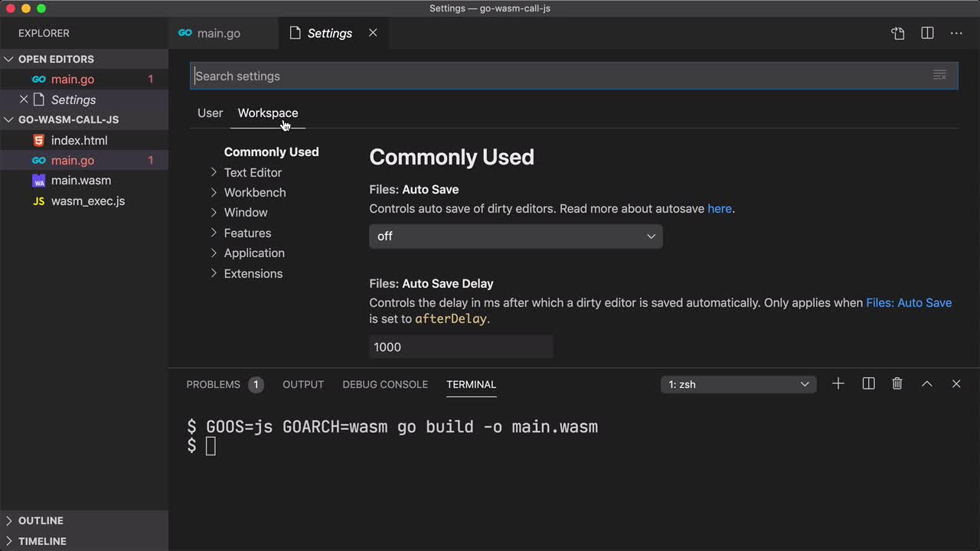Switch to the Problems panel tab
The width and height of the screenshot is (980, 551).
(214, 384)
